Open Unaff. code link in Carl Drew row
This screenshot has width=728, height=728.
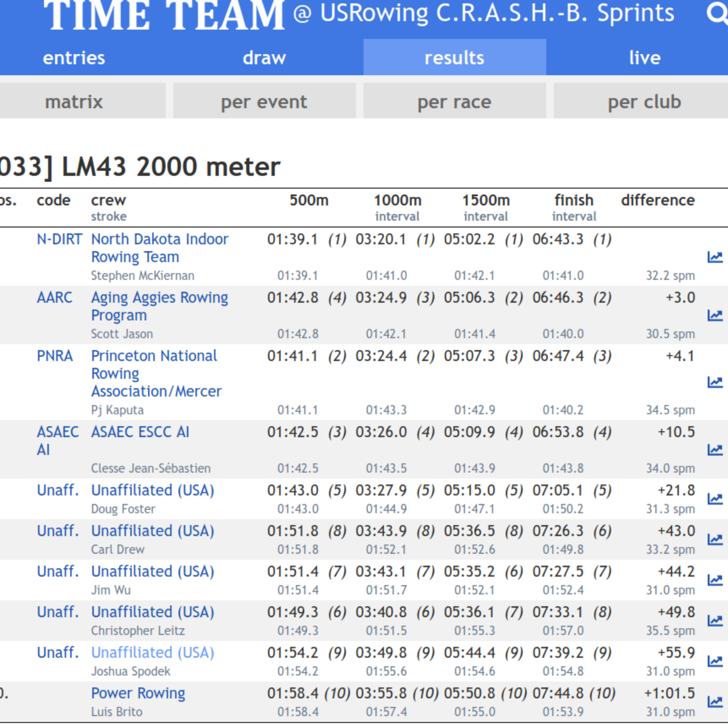pyautogui.click(x=58, y=531)
